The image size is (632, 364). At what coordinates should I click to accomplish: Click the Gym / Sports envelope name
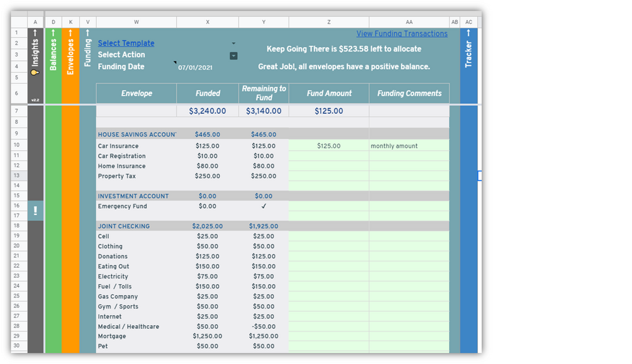point(118,306)
